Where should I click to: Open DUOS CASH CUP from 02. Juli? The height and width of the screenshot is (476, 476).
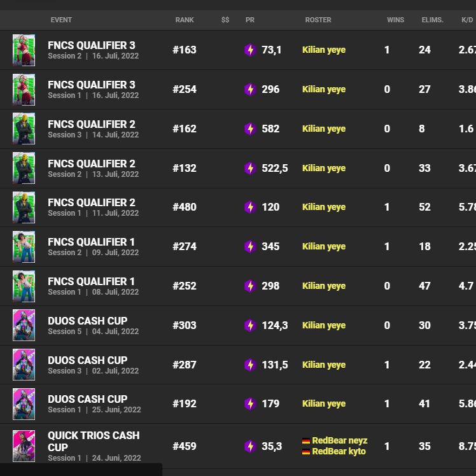[x=87, y=360]
